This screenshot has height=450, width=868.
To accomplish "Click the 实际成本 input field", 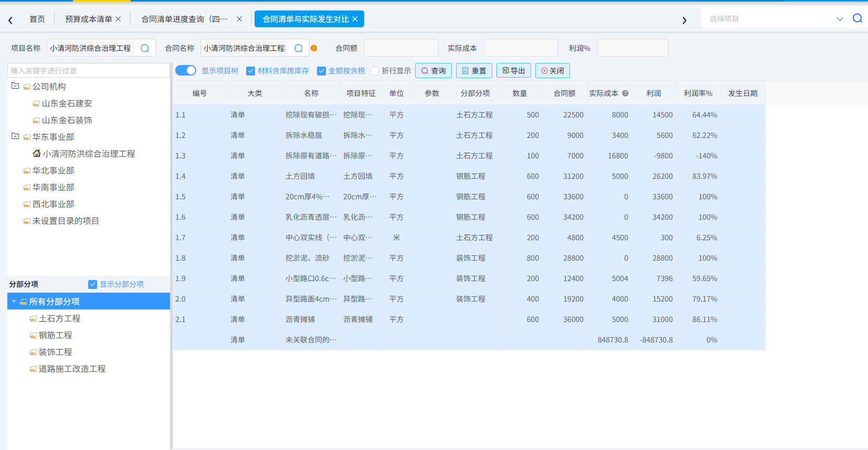I will (521, 48).
